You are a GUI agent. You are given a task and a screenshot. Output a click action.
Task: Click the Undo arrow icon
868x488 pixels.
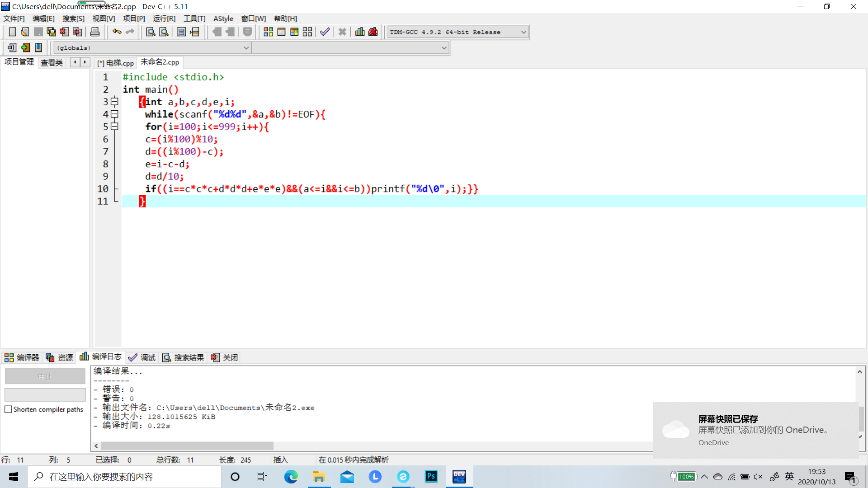point(117,32)
